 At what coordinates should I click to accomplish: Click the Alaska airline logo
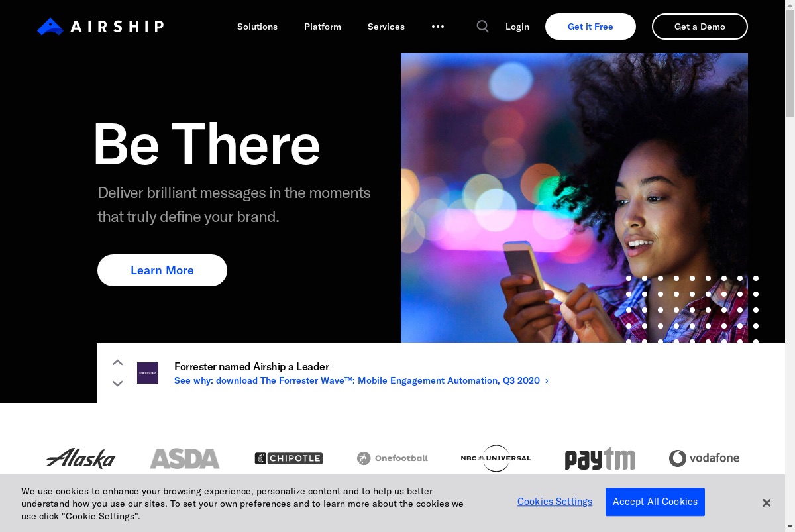(x=81, y=458)
